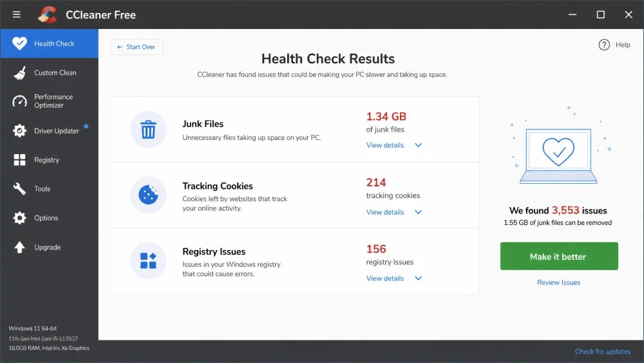Click the Registry Issues heading
The width and height of the screenshot is (644, 363).
(214, 251)
